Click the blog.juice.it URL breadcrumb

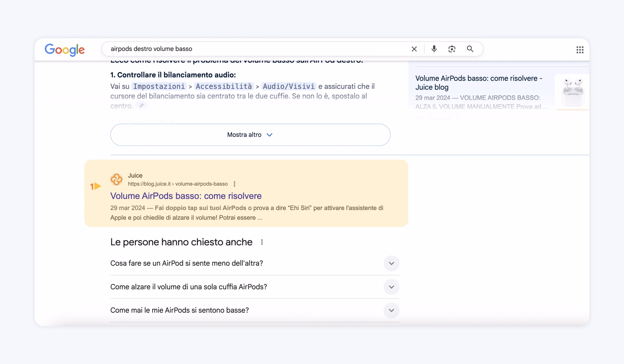(x=178, y=184)
